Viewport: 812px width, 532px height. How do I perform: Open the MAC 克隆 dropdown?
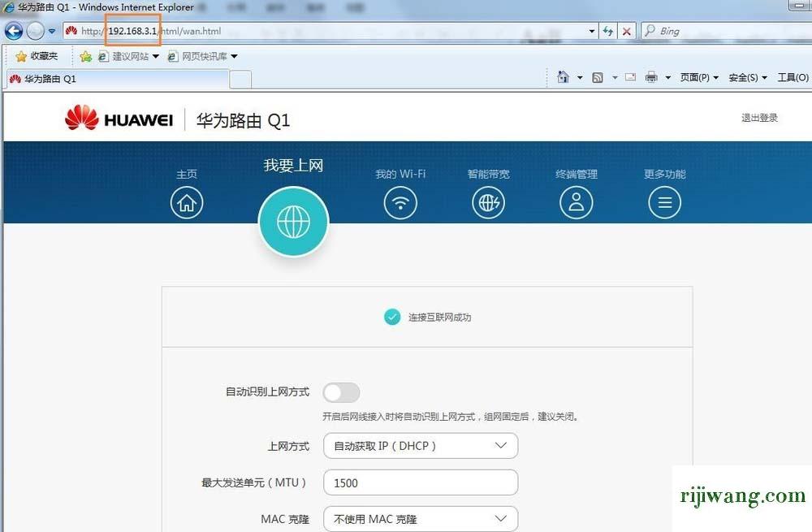421,519
